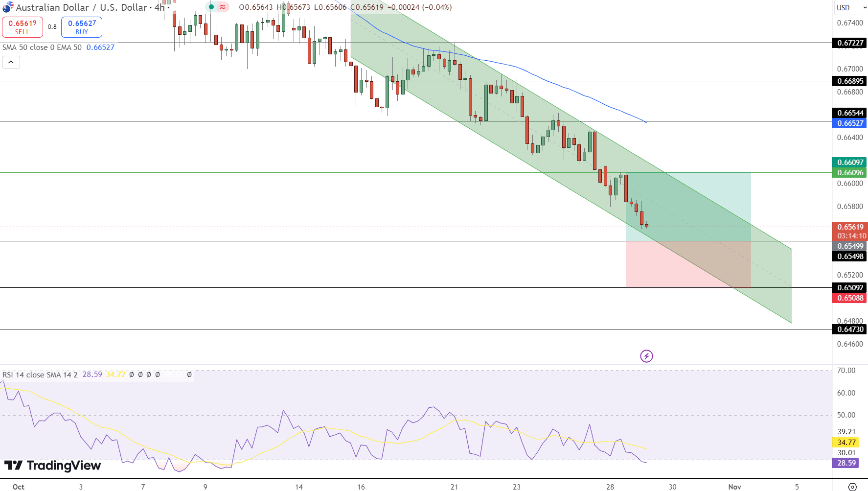Click the Australian Dollar / U.S. Dollar title

[83, 7]
